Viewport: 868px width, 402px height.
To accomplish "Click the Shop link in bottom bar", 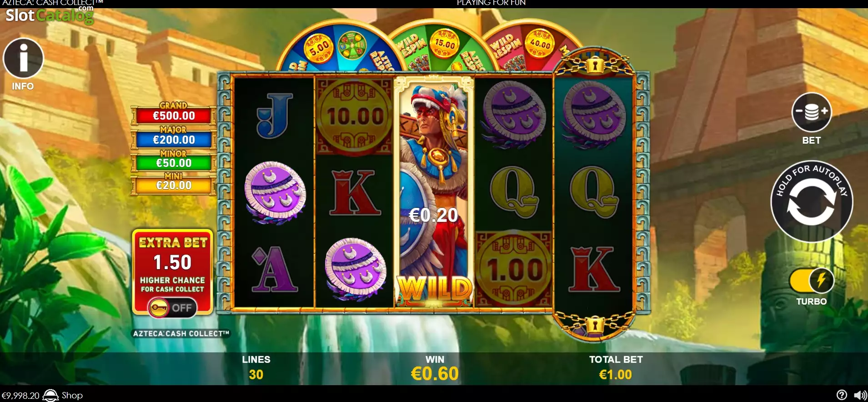I will 72,395.
